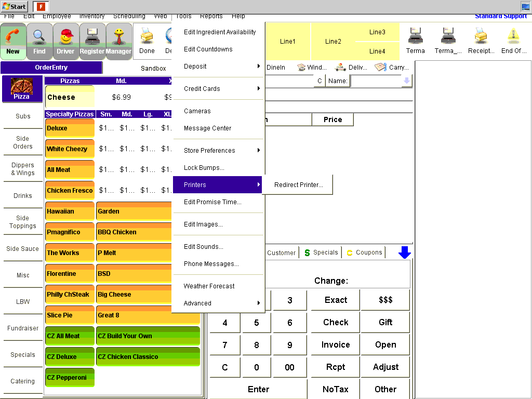Expand the Store Preferences submenu

pyautogui.click(x=218, y=151)
